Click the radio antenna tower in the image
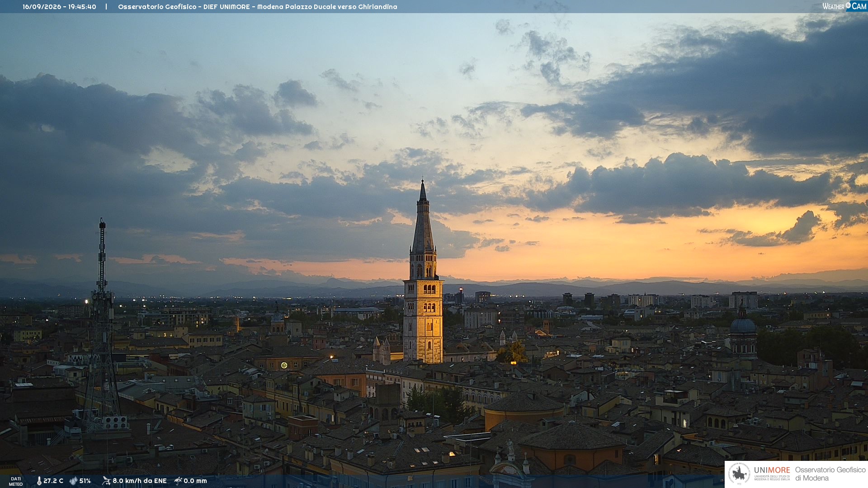Viewport: 868px width, 488px height. tap(102, 325)
